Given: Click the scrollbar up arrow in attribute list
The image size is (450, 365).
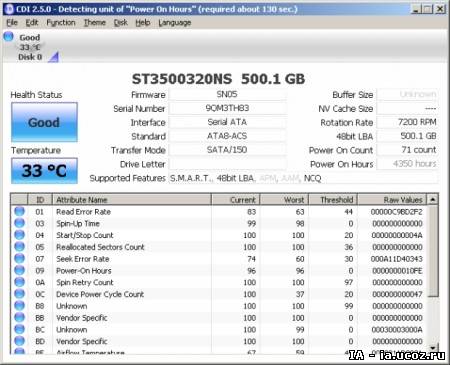Looking at the screenshot, I should [x=433, y=200].
